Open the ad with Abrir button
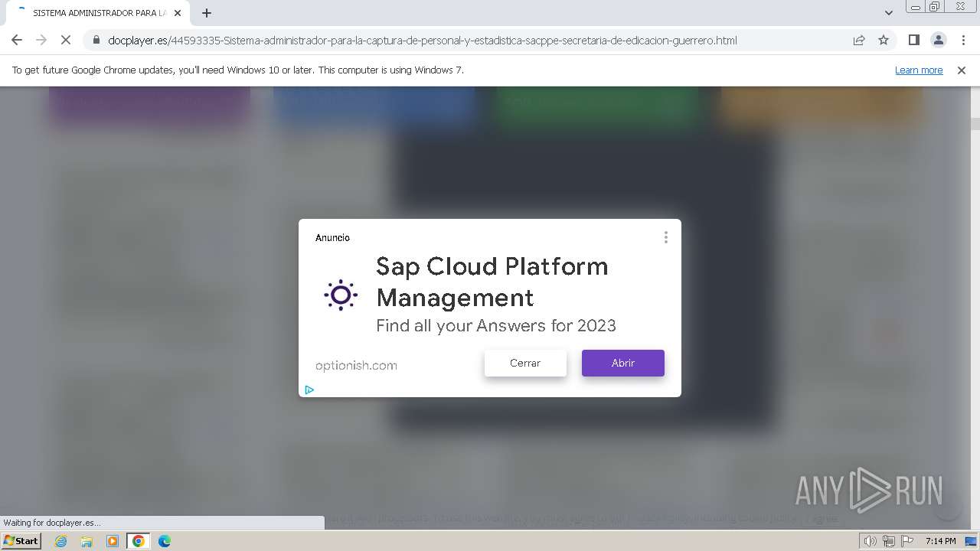Image resolution: width=980 pixels, height=551 pixels. 623,363
